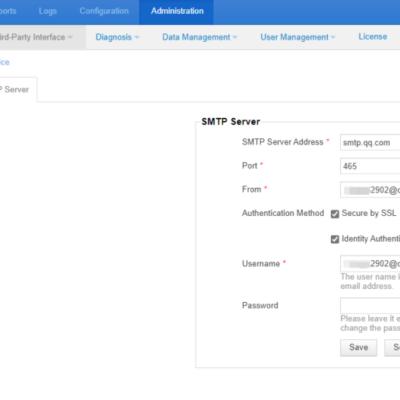Viewport: 400px width, 400px height.
Task: Toggle the Secure by SSL checkbox
Action: (335, 214)
